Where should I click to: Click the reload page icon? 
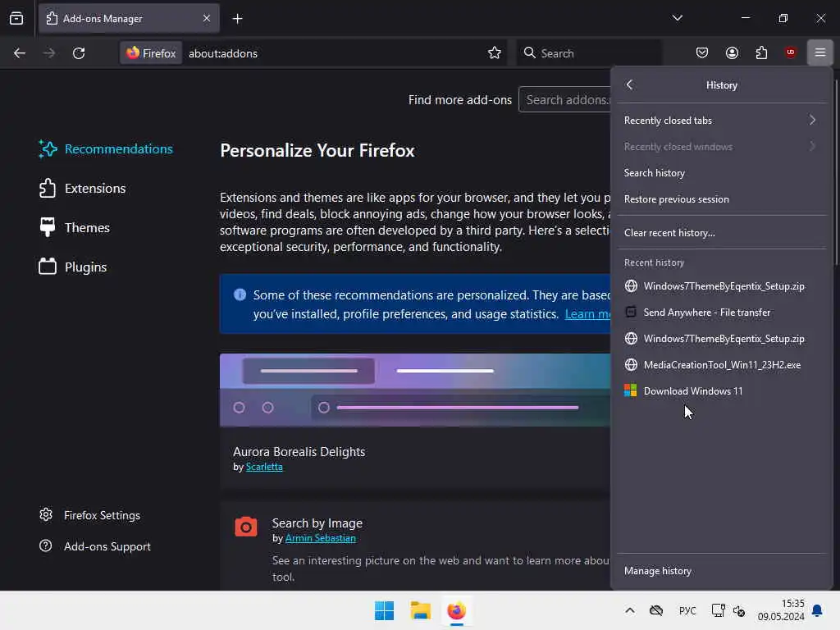coord(79,53)
